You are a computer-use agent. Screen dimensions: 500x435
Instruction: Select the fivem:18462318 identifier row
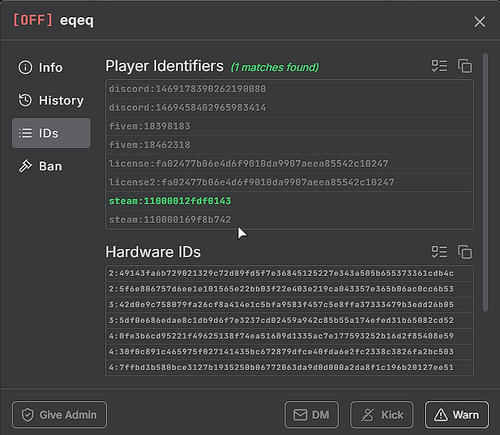pos(289,145)
